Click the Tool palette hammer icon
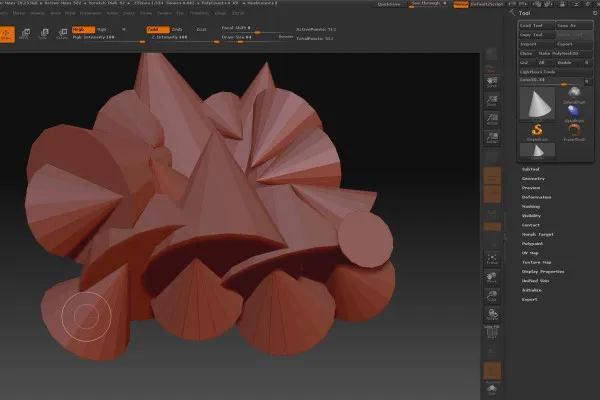 [512, 13]
